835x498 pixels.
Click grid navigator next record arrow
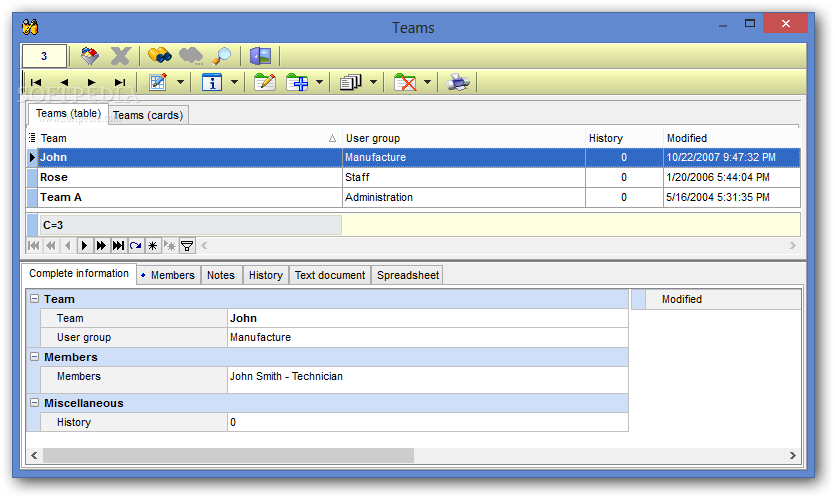coord(84,246)
